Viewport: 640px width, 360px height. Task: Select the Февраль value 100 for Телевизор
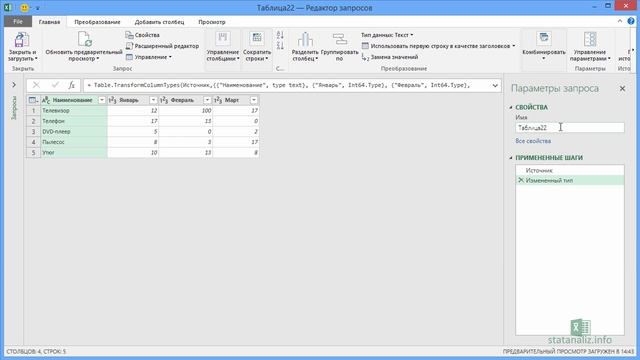pos(186,111)
